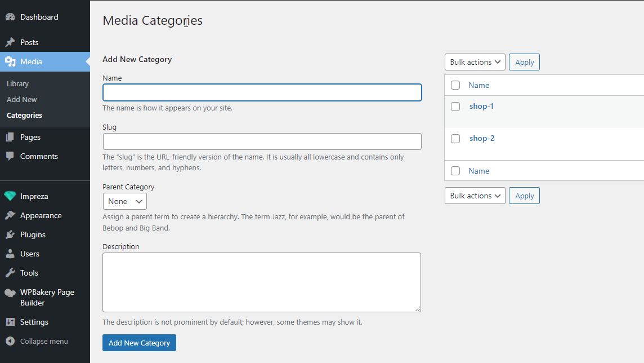Open the Parent Category dropdown
Image resolution: width=644 pixels, height=363 pixels.
point(125,201)
